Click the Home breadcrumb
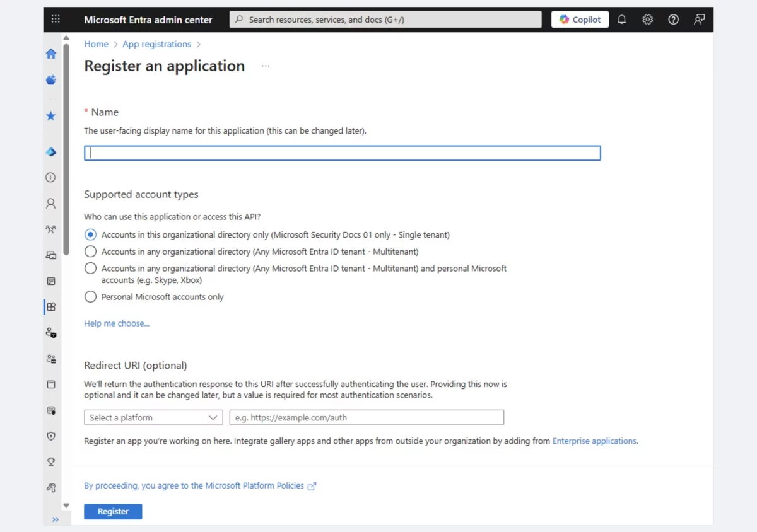Image resolution: width=757 pixels, height=532 pixels. point(97,44)
